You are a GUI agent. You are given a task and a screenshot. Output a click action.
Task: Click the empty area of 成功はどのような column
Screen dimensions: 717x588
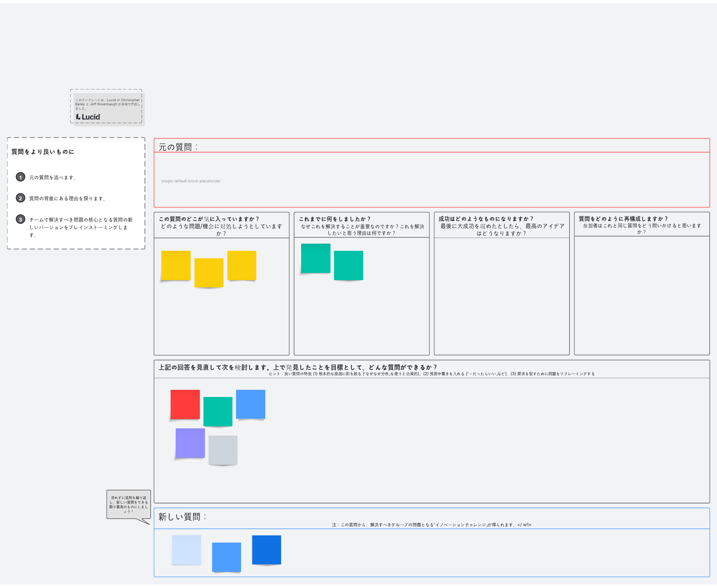click(x=501, y=296)
